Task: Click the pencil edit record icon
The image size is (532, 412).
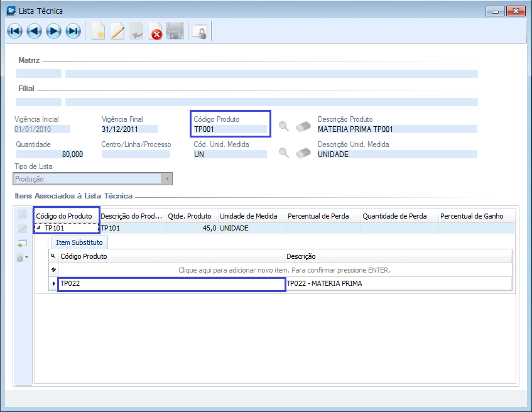Action: tap(117, 31)
